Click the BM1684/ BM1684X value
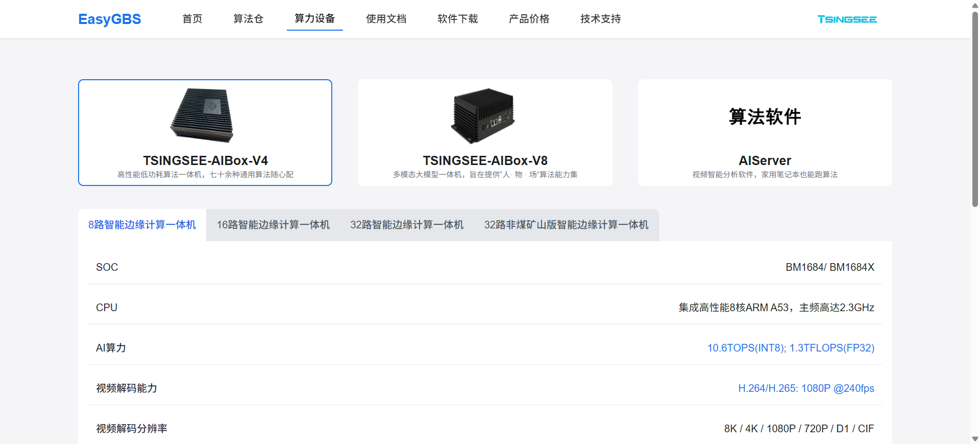 [830, 267]
